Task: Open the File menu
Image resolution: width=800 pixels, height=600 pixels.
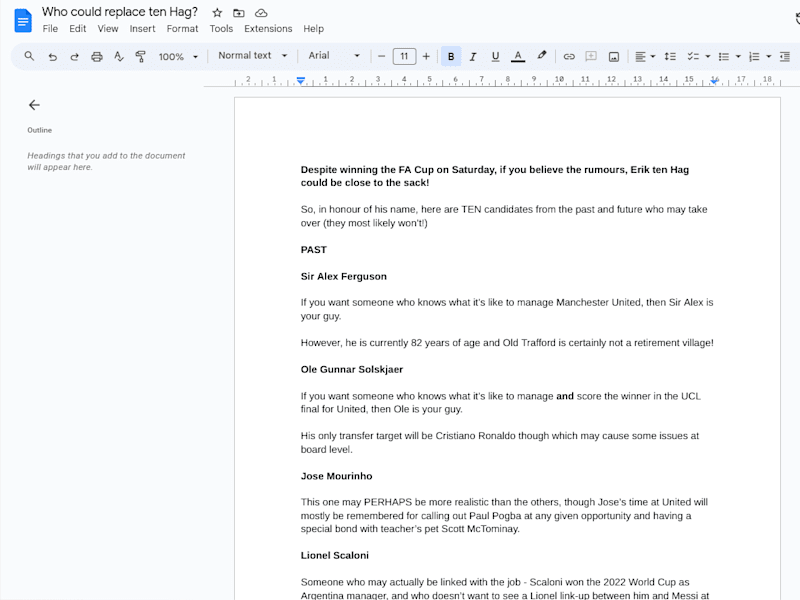Action: [x=50, y=29]
